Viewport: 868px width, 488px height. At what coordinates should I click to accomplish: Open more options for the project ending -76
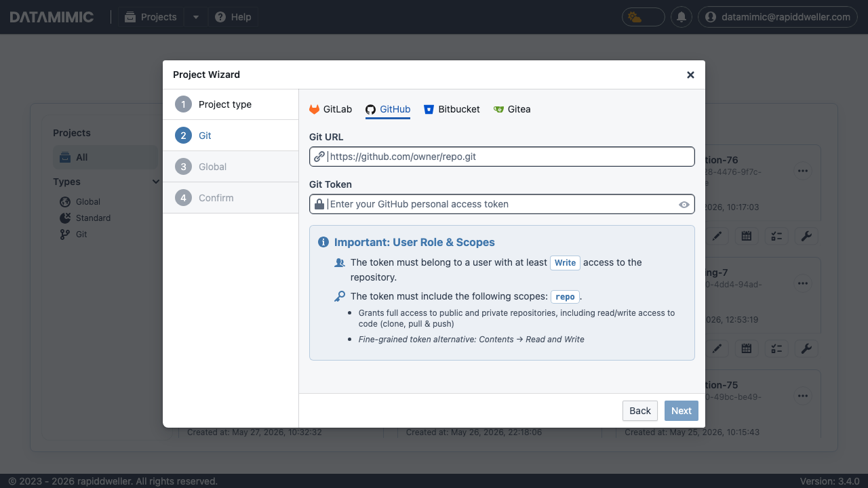[803, 171]
